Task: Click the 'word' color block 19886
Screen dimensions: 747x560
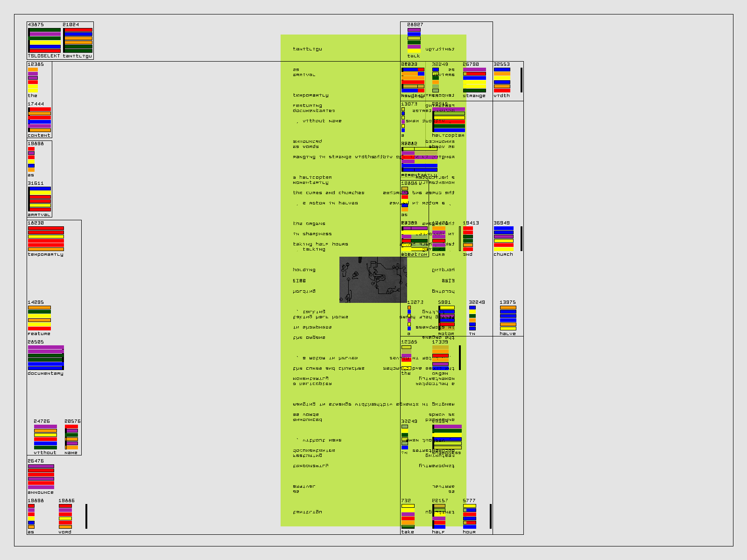Action: [x=65, y=516]
